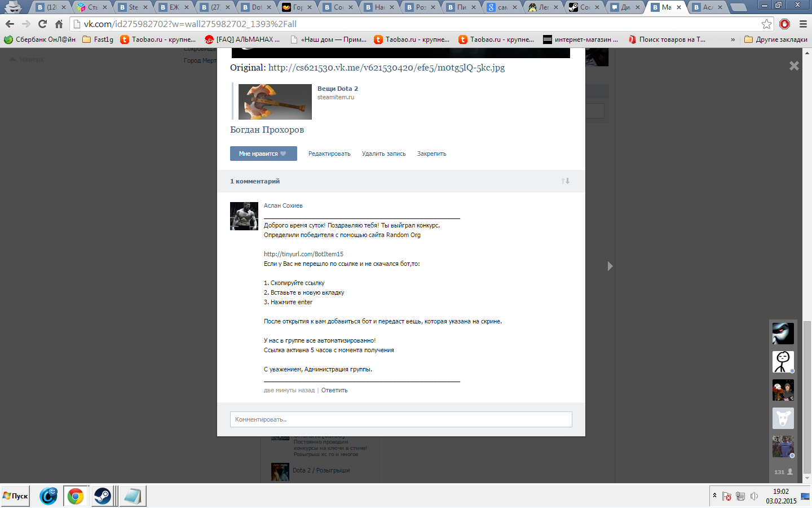This screenshot has height=508, width=812.
Task: Open the flag action center tray icon
Action: pyautogui.click(x=727, y=496)
